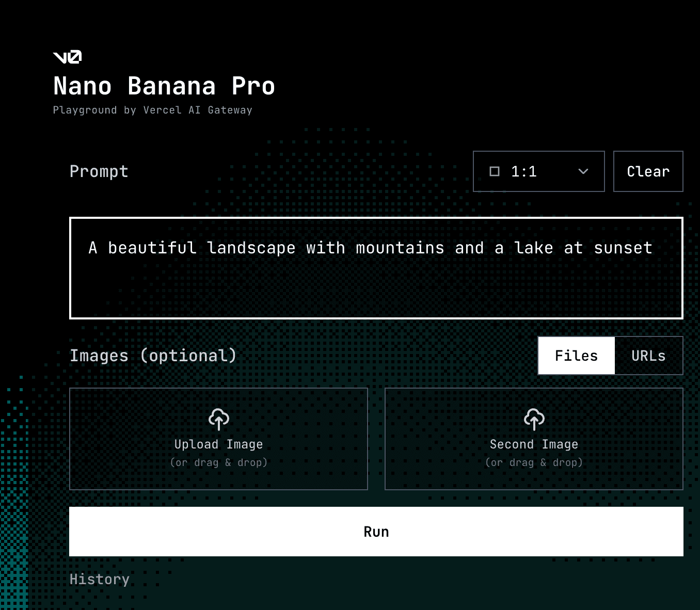Click the first dropzone's drag & drop hint
This screenshot has width=700, height=610.
(218, 462)
